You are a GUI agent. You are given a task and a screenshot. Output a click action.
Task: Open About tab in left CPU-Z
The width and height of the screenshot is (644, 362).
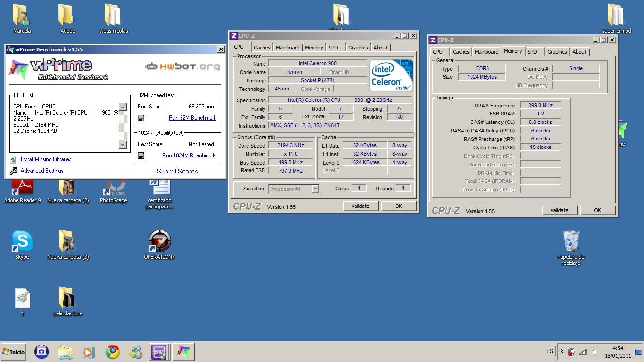380,48
